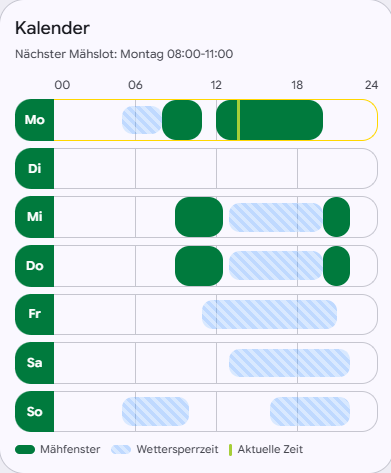
Task: Choose the So day label
Action: (x=35, y=411)
